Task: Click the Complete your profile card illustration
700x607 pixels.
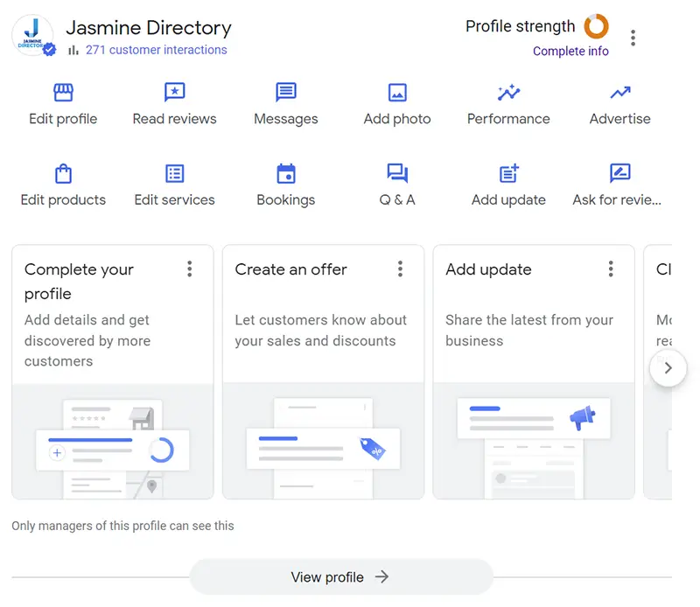Action: pyautogui.click(x=113, y=441)
